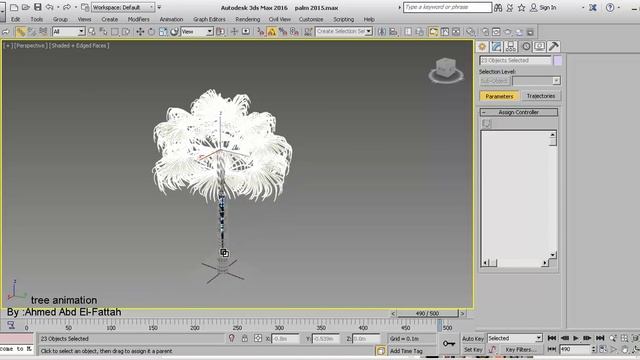The width and height of the screenshot is (640, 360).
Task: Open the Edit menu
Action: (16, 19)
